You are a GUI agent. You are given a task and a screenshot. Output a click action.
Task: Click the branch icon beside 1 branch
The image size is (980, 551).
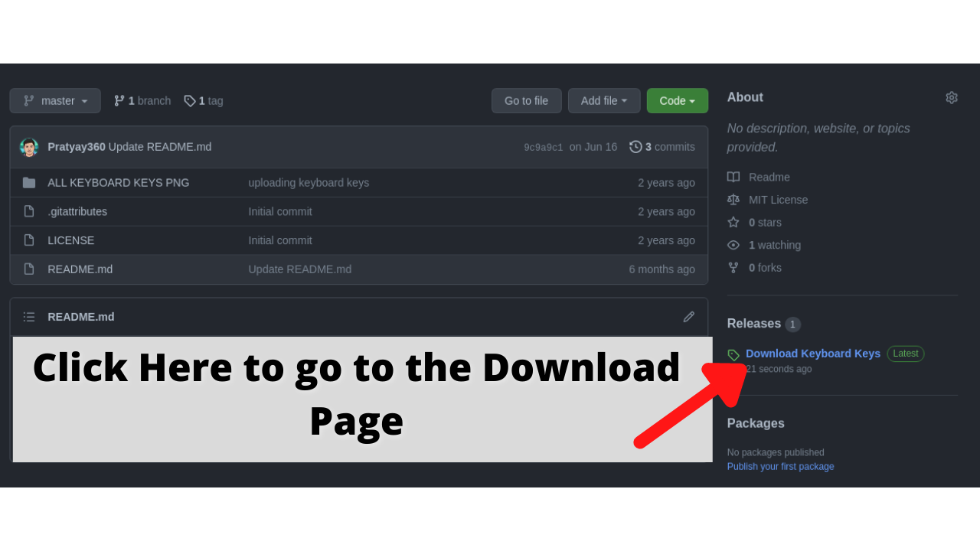pyautogui.click(x=119, y=100)
